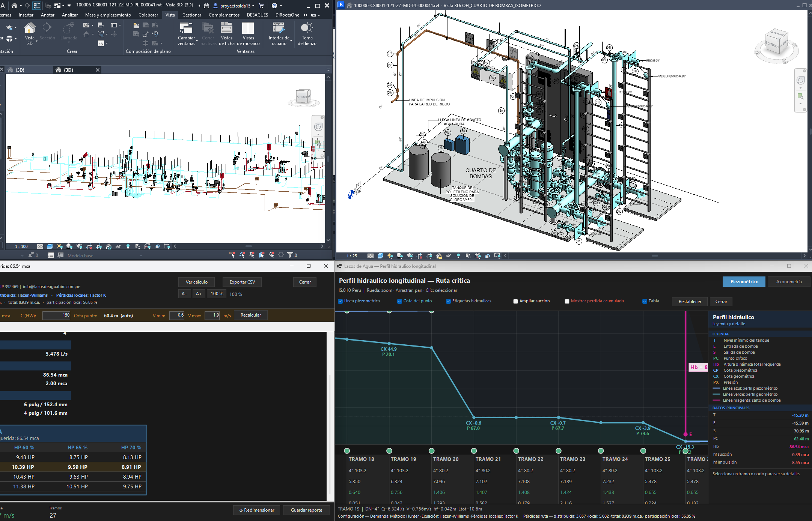The image size is (812, 521).
Task: Expand the Vista 3D dropdown arrow
Action: 36,41
